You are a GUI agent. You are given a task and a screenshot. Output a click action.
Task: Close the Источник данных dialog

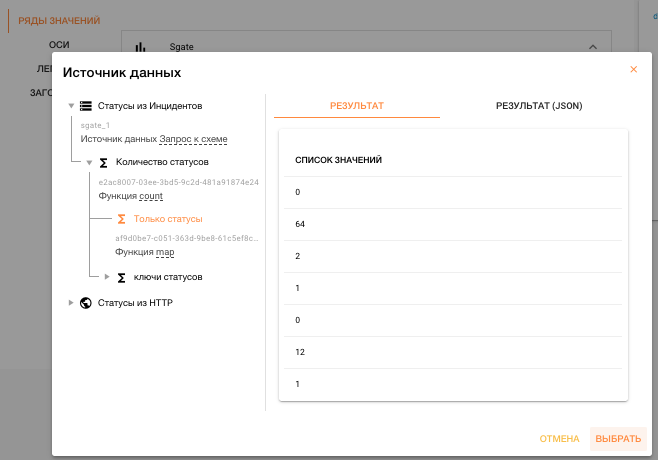[633, 69]
